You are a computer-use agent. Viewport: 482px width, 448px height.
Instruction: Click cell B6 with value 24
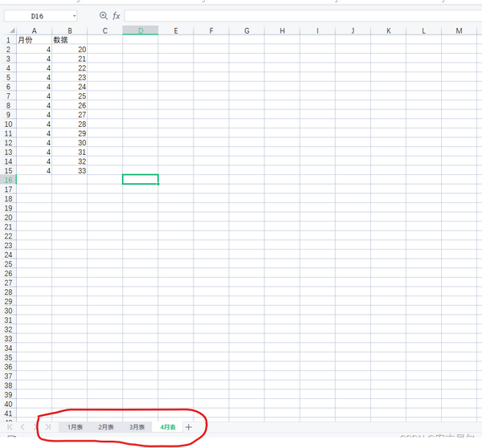[70, 87]
